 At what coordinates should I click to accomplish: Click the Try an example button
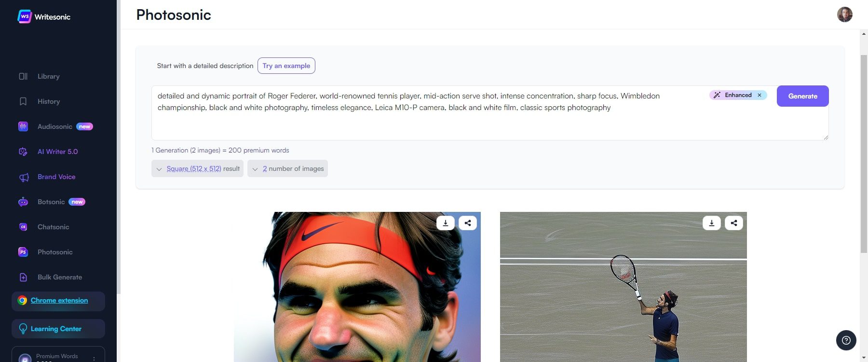[286, 66]
